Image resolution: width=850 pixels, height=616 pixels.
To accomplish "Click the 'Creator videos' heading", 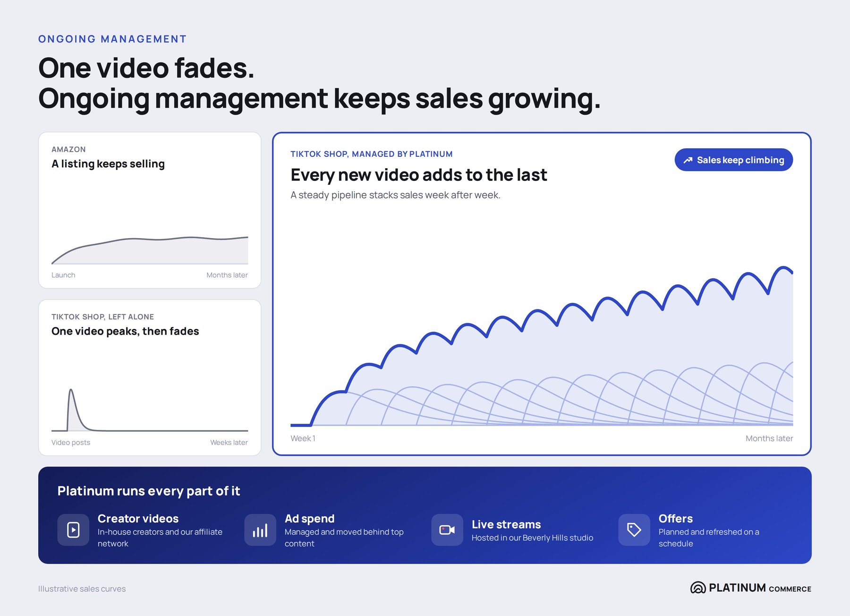I will 138,519.
